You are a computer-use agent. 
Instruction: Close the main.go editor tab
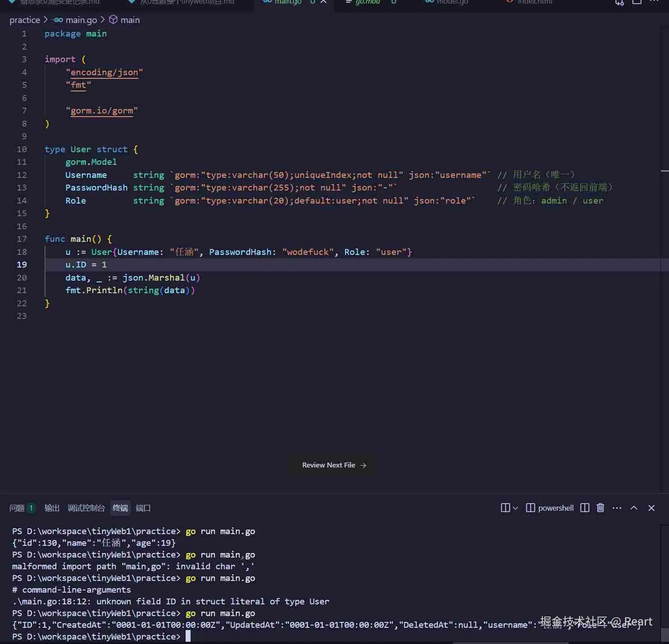323,2
